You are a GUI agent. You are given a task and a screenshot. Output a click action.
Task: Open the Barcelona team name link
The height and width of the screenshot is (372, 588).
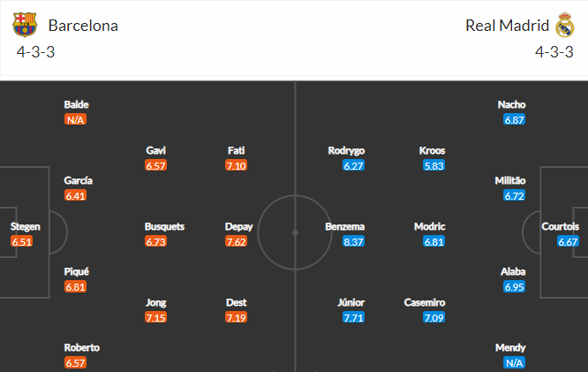point(83,26)
